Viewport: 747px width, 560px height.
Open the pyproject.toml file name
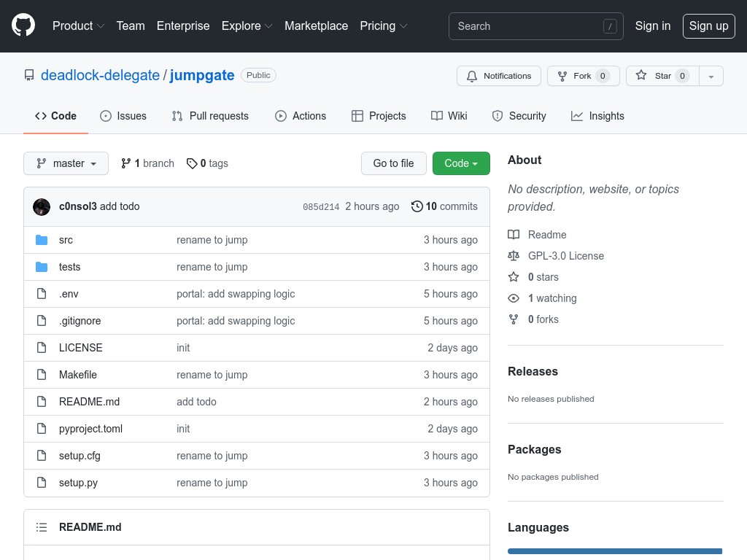coord(90,429)
